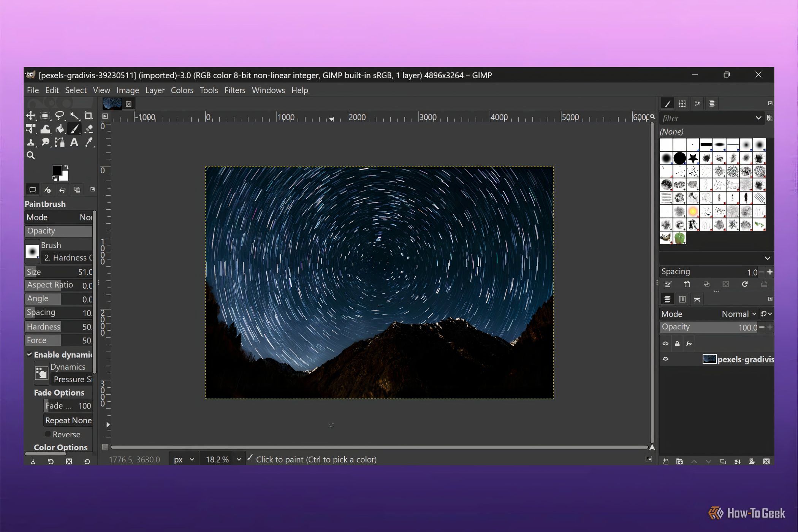Select the Text tool
798x532 pixels.
[74, 142]
